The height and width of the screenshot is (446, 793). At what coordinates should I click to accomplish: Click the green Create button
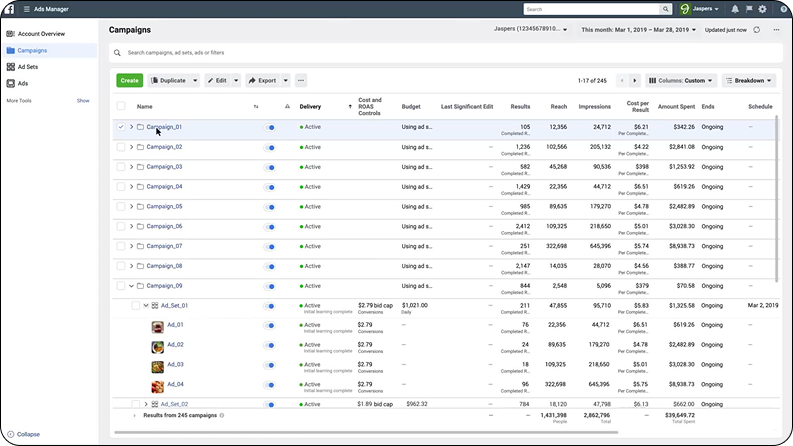[129, 80]
